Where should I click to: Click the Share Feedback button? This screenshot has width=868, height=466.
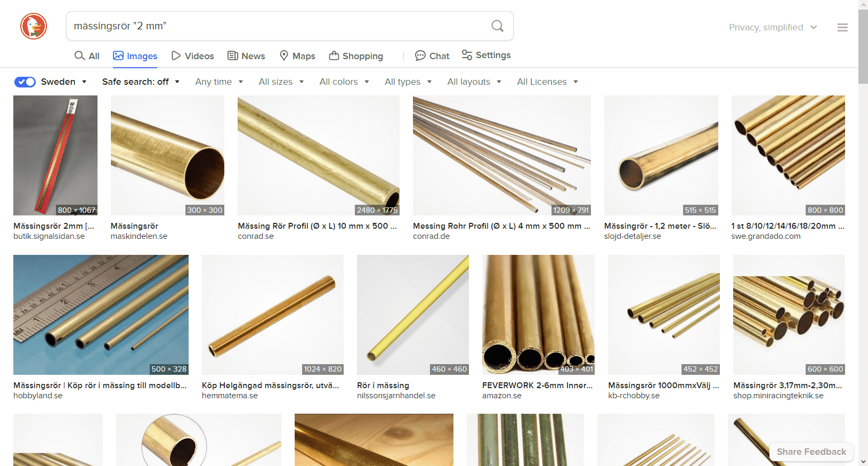point(811,452)
